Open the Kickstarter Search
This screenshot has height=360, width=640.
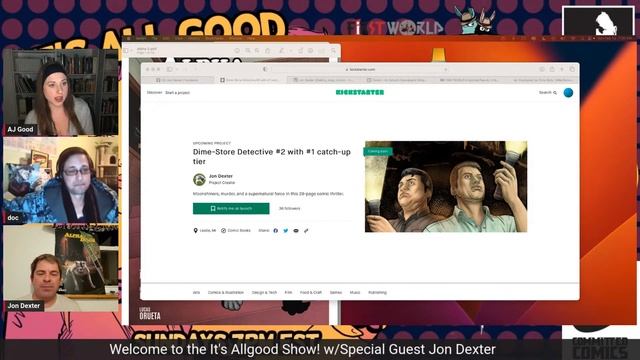pos(548,93)
